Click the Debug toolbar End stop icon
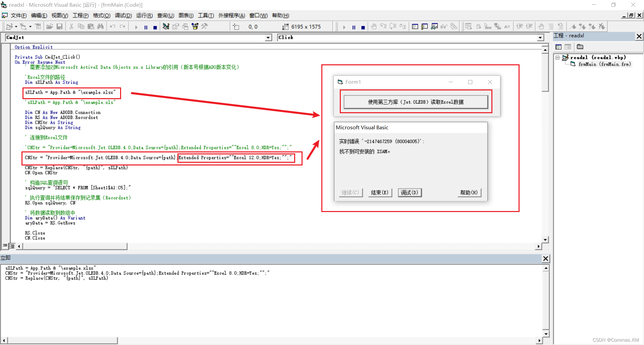 pos(363,27)
